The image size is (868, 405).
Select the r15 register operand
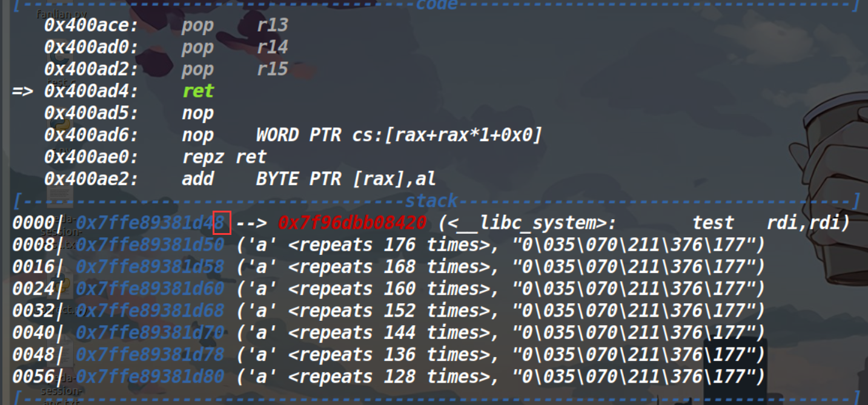tap(272, 69)
